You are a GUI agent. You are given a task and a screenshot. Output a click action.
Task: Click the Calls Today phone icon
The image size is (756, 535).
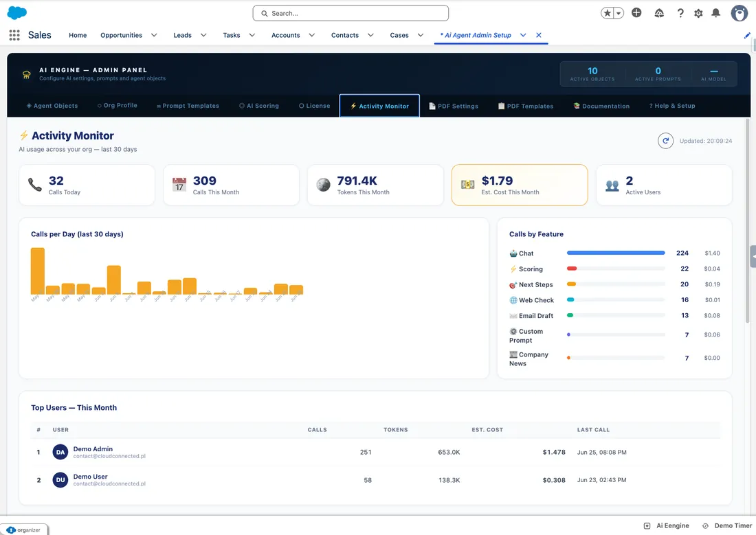click(35, 185)
